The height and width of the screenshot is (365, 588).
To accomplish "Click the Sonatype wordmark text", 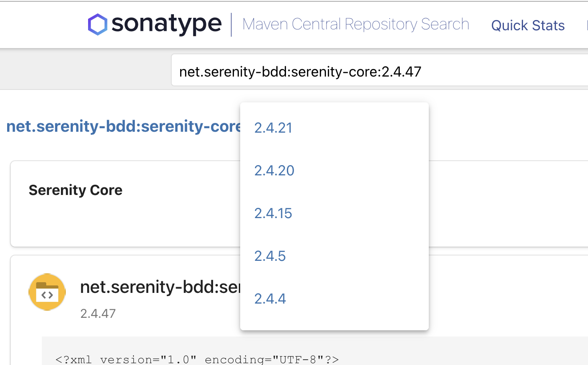I will 167,24.
